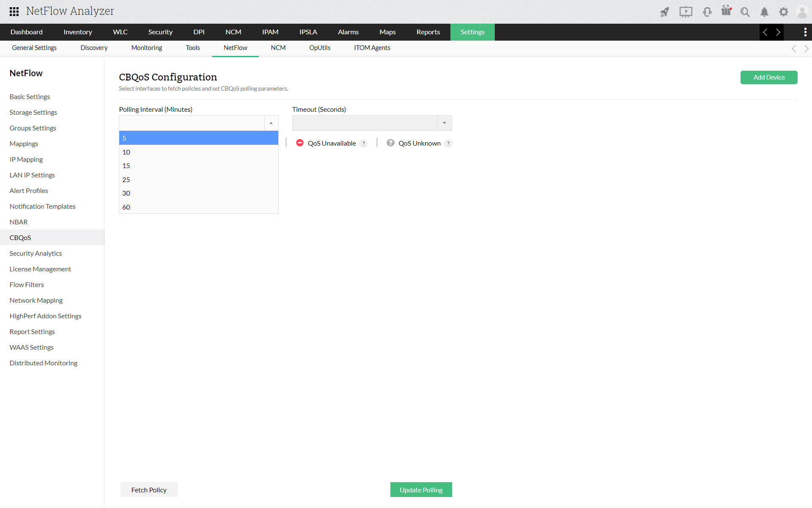Click the settings gear icon
The image size is (812, 508).
(783, 12)
